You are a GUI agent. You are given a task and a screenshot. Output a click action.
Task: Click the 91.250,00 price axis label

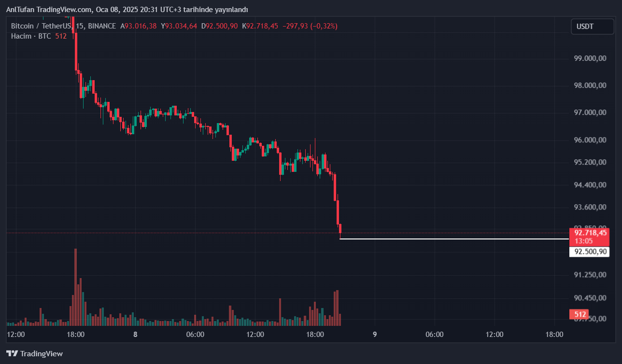tap(590, 275)
